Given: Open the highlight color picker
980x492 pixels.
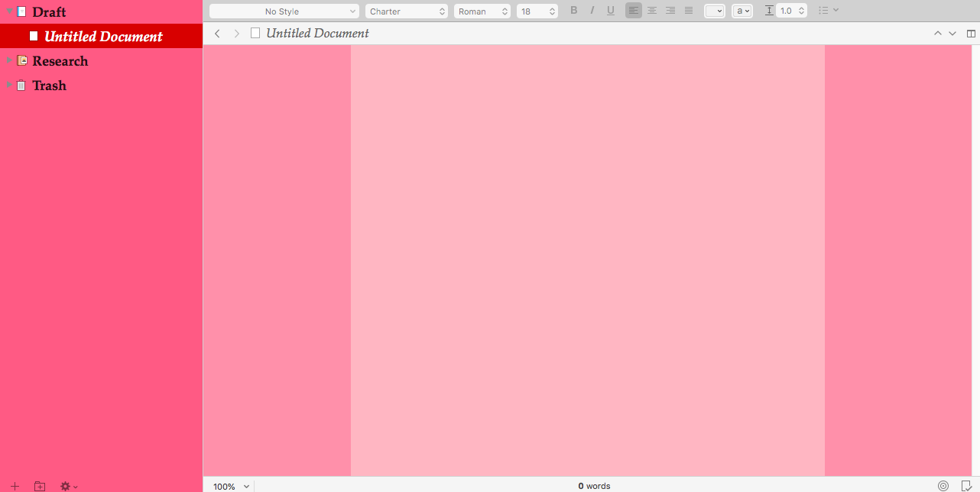Looking at the screenshot, I should (x=742, y=11).
